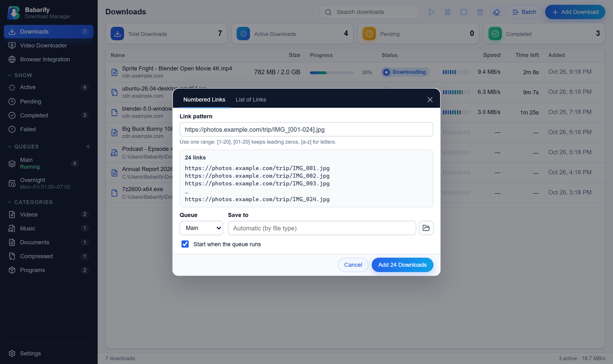The height and width of the screenshot is (364, 613).
Task: Click the Sprite Fright progress bar
Action: coord(332,72)
